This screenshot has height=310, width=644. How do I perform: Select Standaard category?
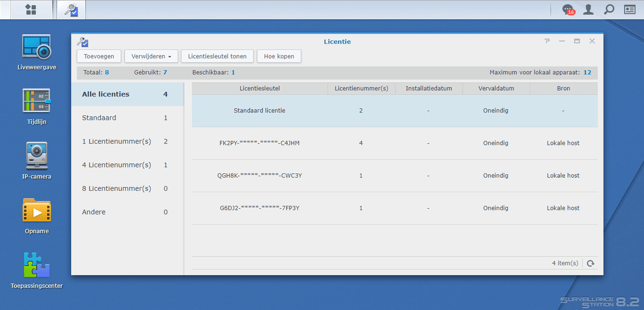[128, 118]
